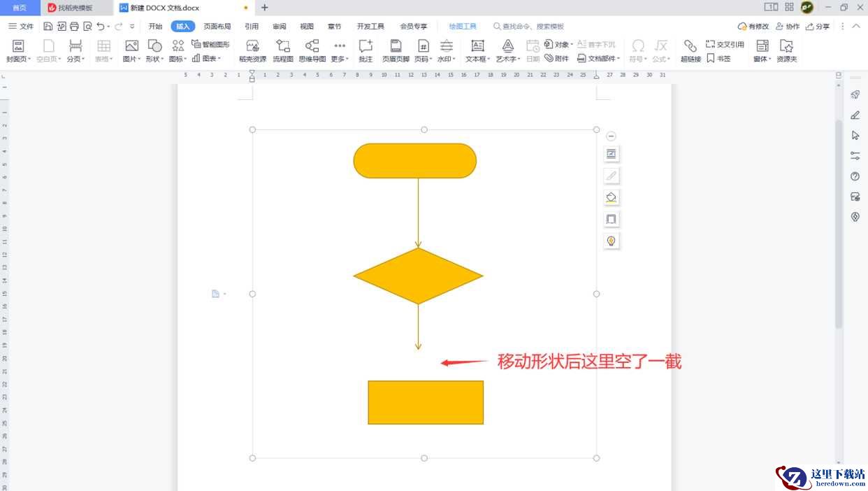Click the lightbulb tips icon beside canvas

(x=611, y=241)
